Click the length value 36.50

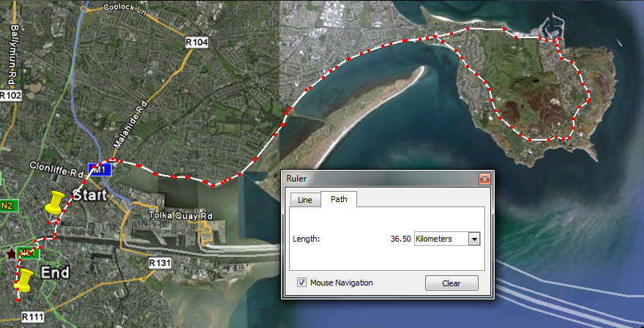[400, 239]
